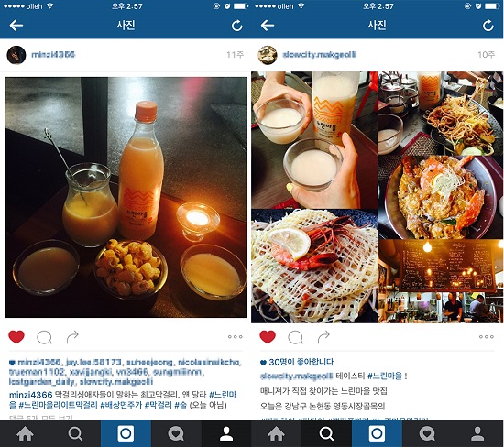The image size is (504, 447).
Task: Tap the shrimp dish photo in collage
Action: [314, 266]
